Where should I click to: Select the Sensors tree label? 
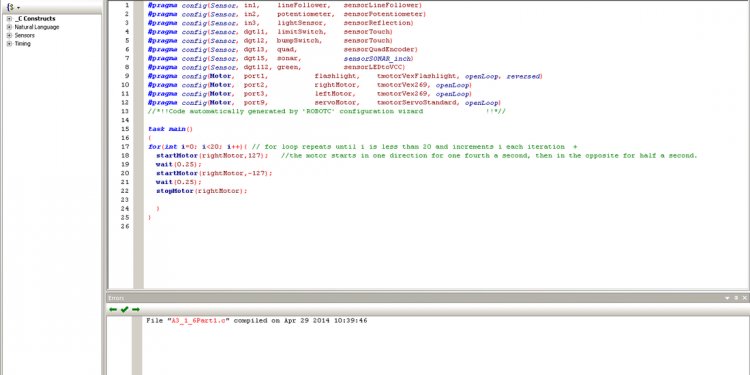pyautogui.click(x=24, y=35)
